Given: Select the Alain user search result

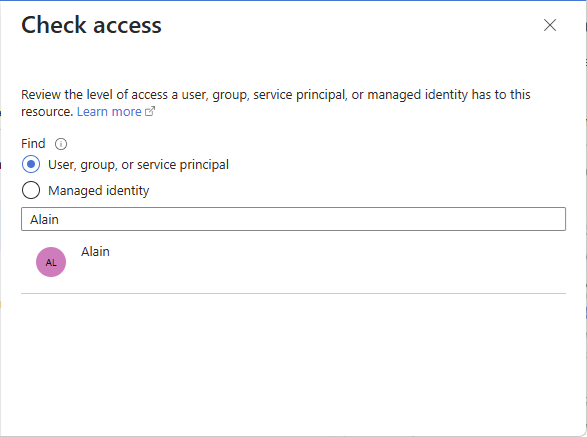Looking at the screenshot, I should coord(294,262).
